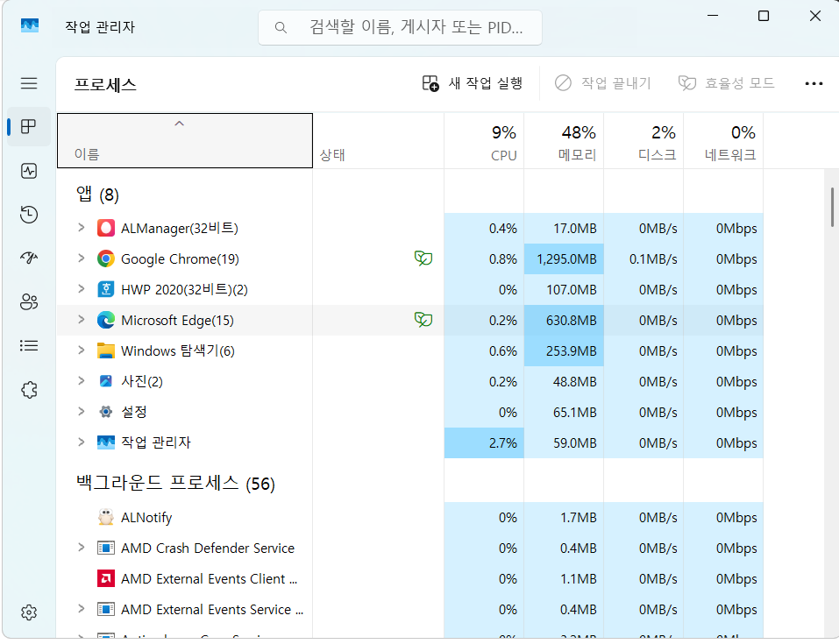Open the more options (...) menu
Screen dimensions: 839x644
(814, 82)
